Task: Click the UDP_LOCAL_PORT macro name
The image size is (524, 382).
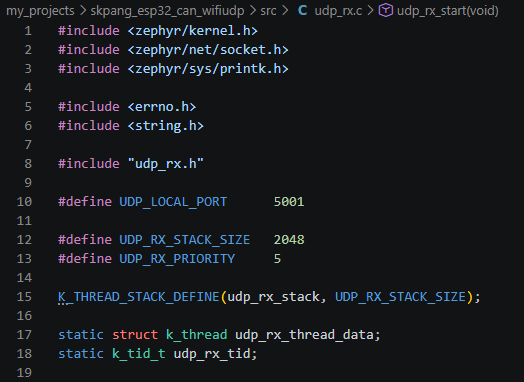Action: tap(173, 202)
